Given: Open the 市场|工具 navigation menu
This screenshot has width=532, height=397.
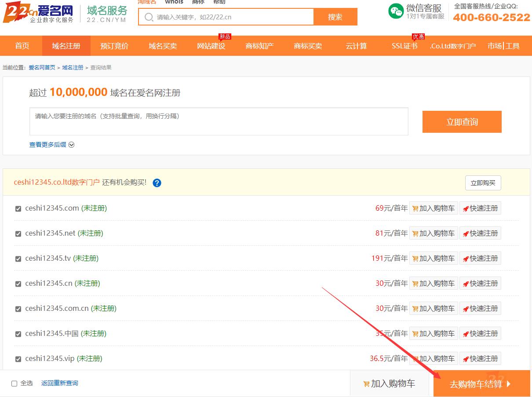Looking at the screenshot, I should [503, 46].
